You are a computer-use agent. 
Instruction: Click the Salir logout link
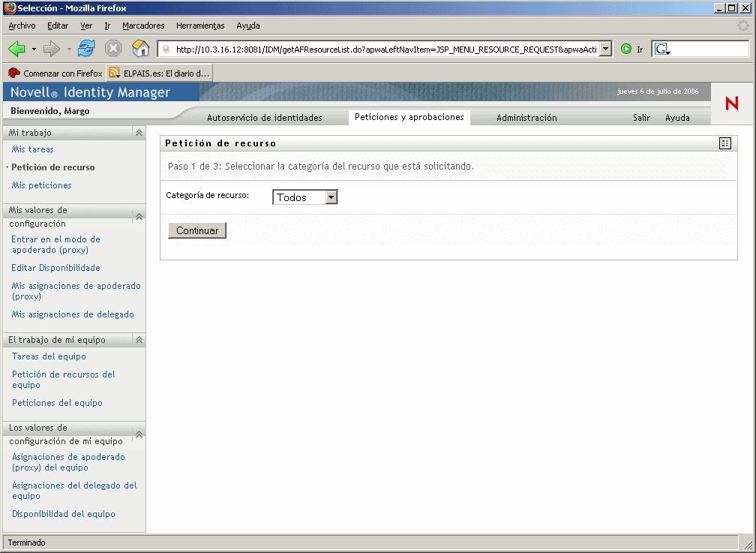tap(641, 118)
